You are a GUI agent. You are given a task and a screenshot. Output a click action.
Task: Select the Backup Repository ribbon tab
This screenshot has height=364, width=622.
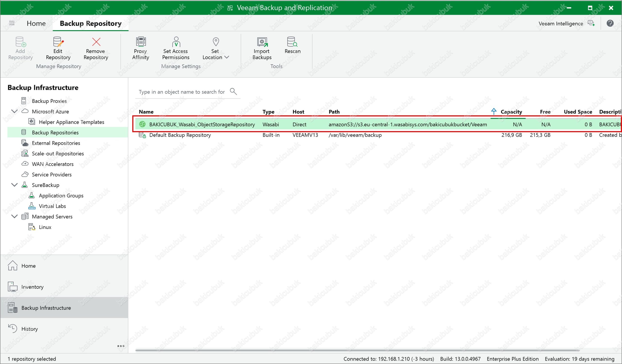[x=91, y=23]
